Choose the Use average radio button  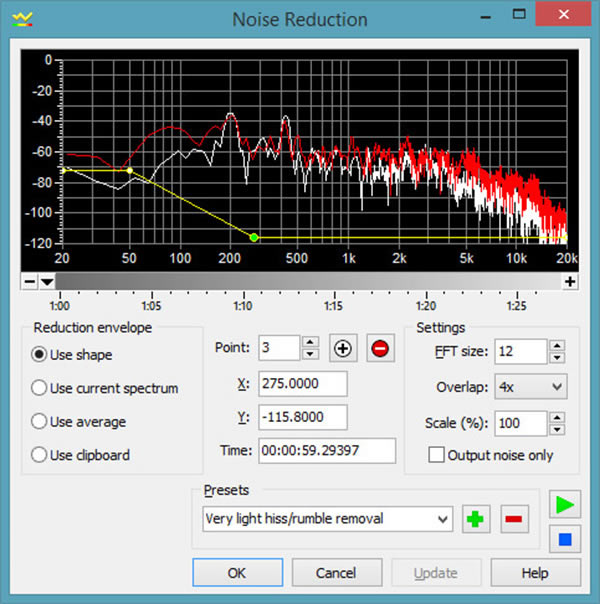click(x=40, y=422)
